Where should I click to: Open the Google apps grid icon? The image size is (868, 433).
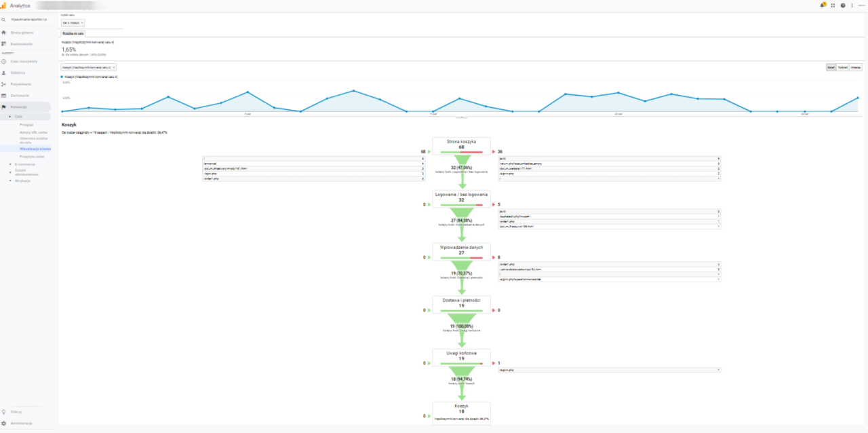coord(833,5)
